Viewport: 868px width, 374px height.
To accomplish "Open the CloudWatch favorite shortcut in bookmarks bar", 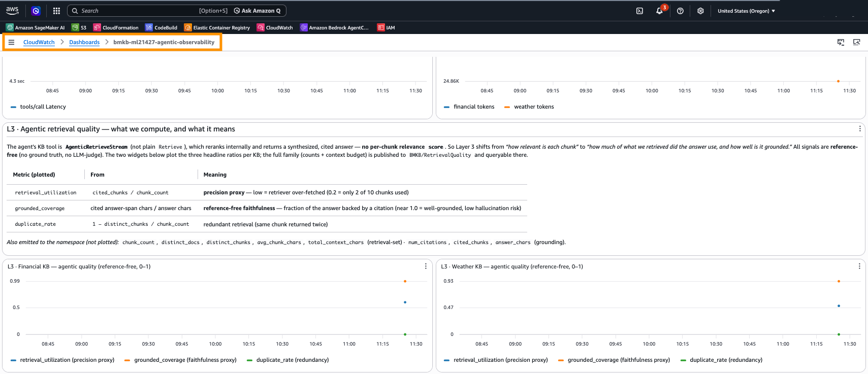I will tap(275, 27).
